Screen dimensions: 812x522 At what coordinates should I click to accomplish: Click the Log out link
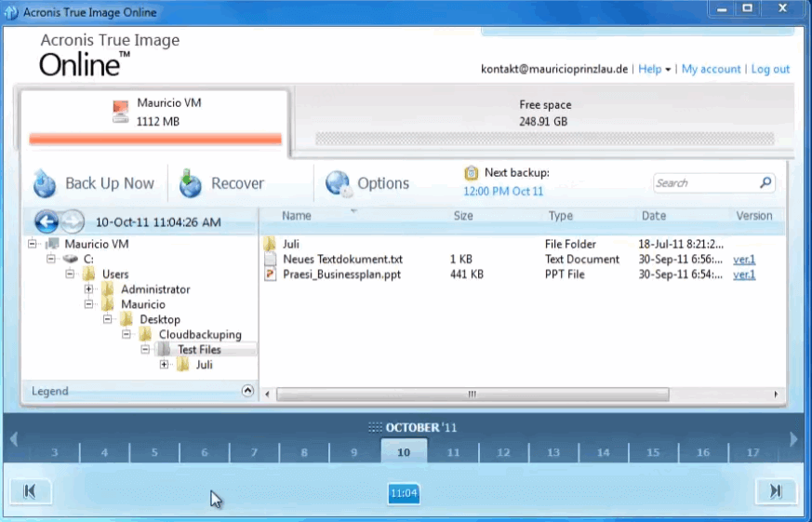coord(770,69)
